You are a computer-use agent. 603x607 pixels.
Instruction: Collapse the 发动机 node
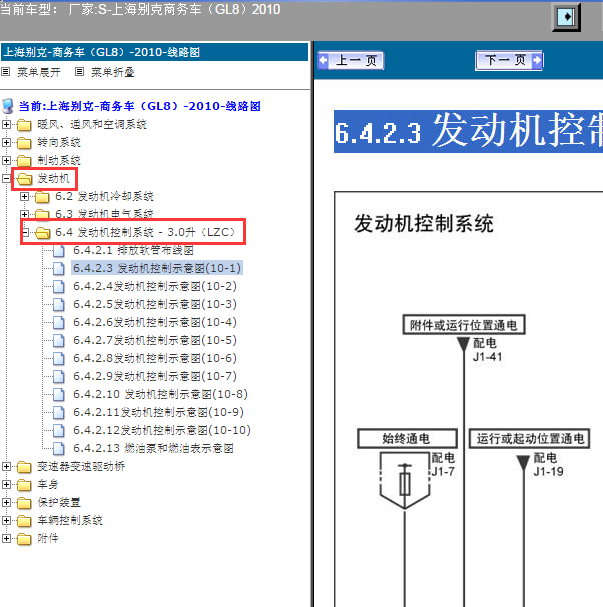point(6,178)
